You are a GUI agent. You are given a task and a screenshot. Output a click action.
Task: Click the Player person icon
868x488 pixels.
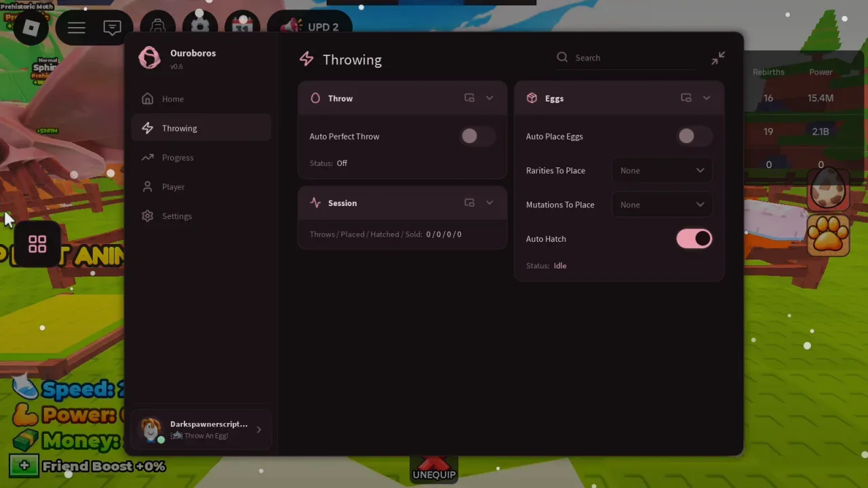[147, 186]
